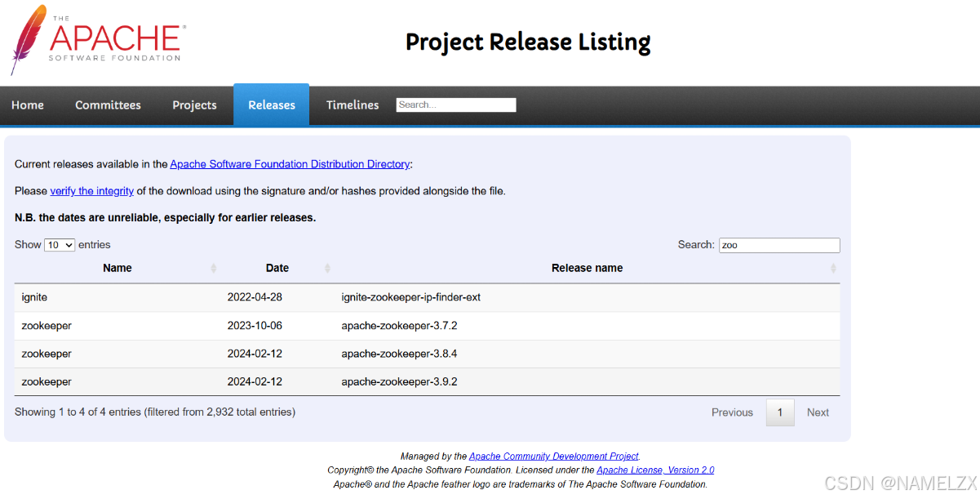Image resolution: width=980 pixels, height=499 pixels.
Task: Click the Next pagination button
Action: pos(818,412)
